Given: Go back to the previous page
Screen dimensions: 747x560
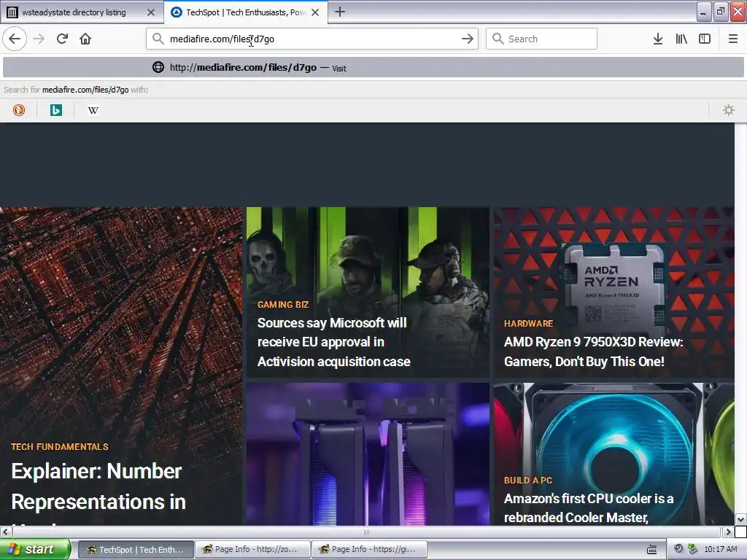Looking at the screenshot, I should [x=15, y=39].
